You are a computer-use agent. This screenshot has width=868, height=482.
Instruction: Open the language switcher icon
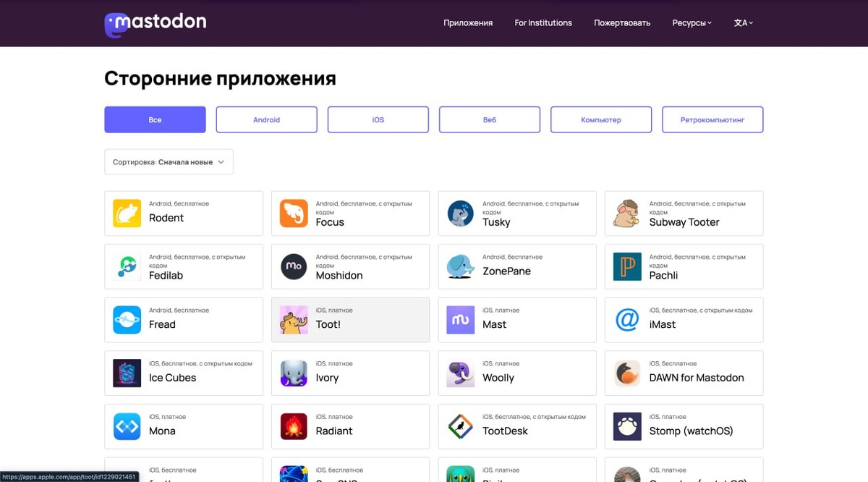coord(744,23)
